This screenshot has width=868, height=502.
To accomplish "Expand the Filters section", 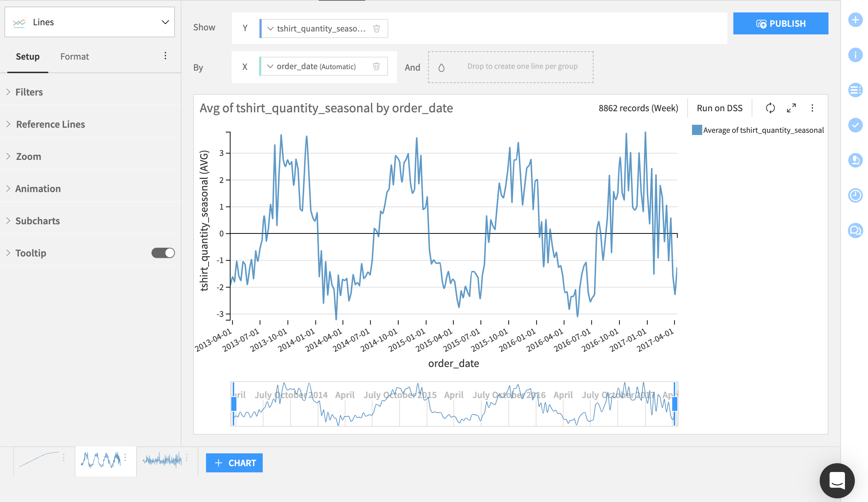I will point(29,92).
